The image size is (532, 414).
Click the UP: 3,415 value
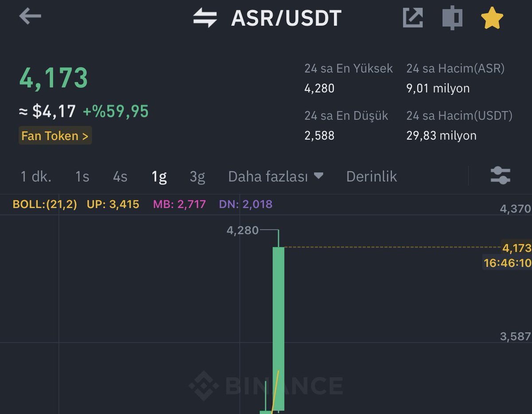tap(114, 204)
